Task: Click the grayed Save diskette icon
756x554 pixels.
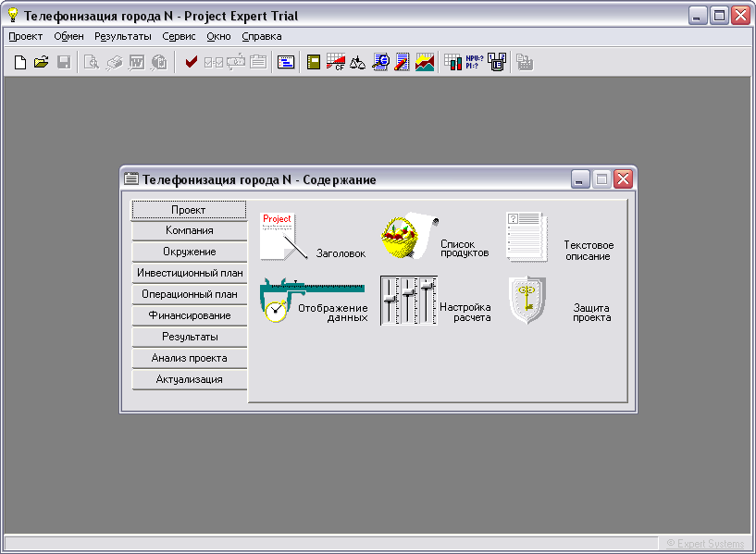Action: click(64, 62)
